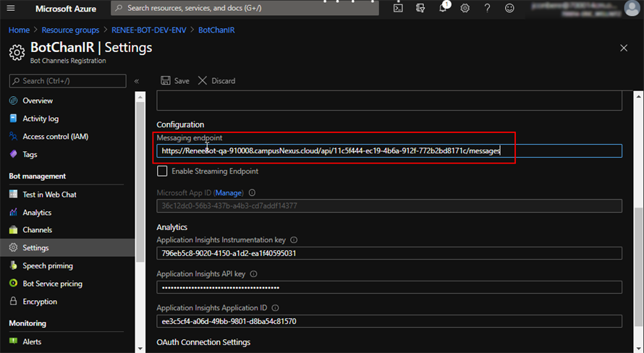Image resolution: width=644 pixels, height=353 pixels.
Task: Click the Save button label
Action: click(182, 81)
